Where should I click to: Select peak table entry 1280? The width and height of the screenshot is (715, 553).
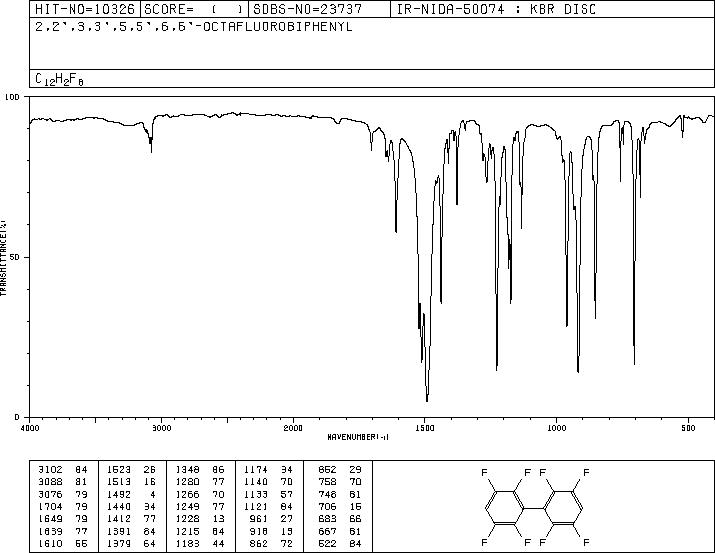[200, 482]
